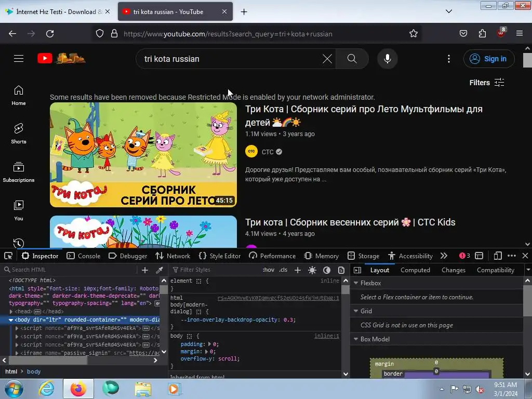Clear the search query with the X
Viewport: 532px width, 399px height.
coord(327,59)
